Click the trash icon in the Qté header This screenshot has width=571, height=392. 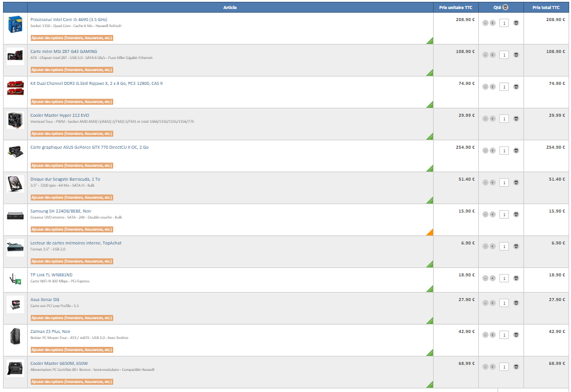click(x=505, y=7)
